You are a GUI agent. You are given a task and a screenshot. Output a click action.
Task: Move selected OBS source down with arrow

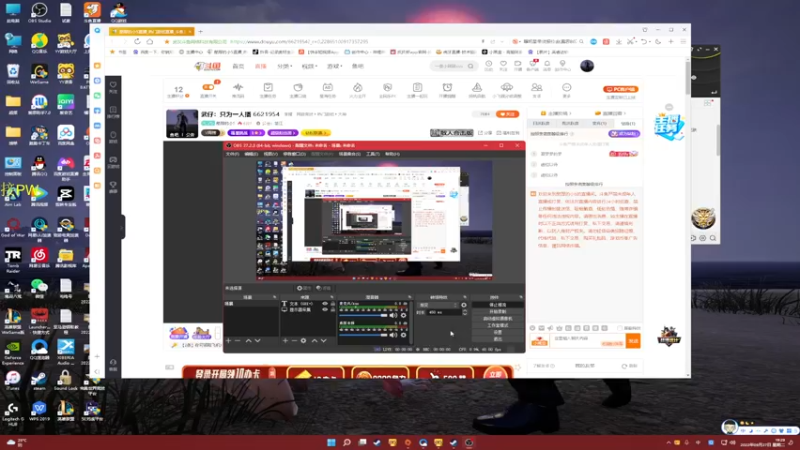[x=323, y=340]
